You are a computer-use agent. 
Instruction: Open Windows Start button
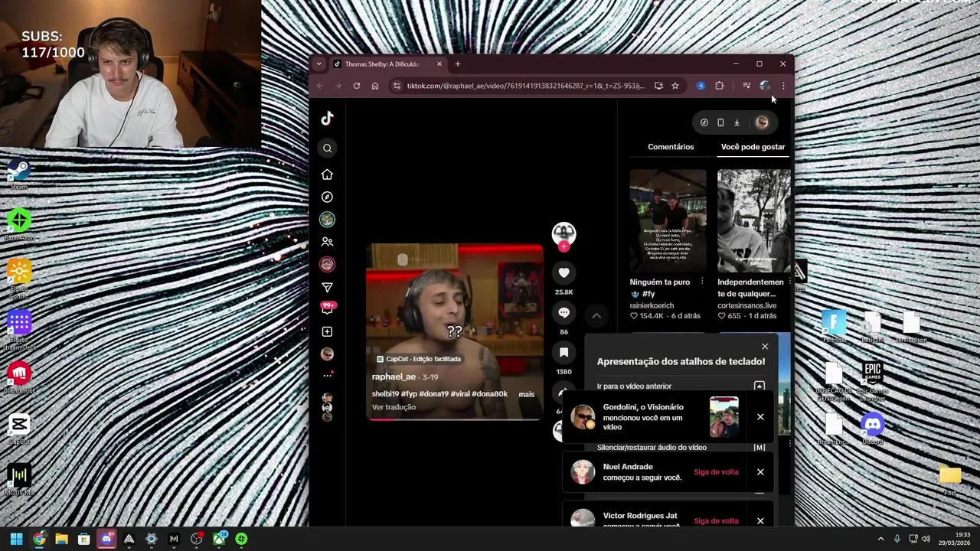(16, 539)
